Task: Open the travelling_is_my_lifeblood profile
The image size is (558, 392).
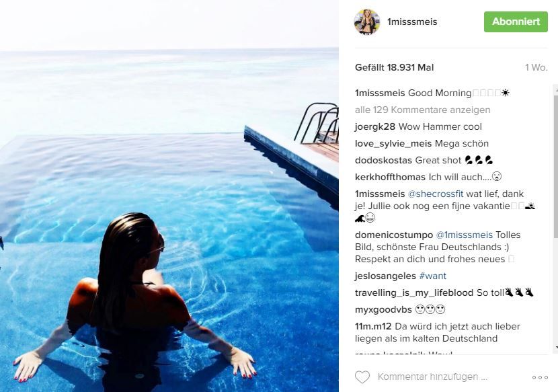Action: click(414, 293)
